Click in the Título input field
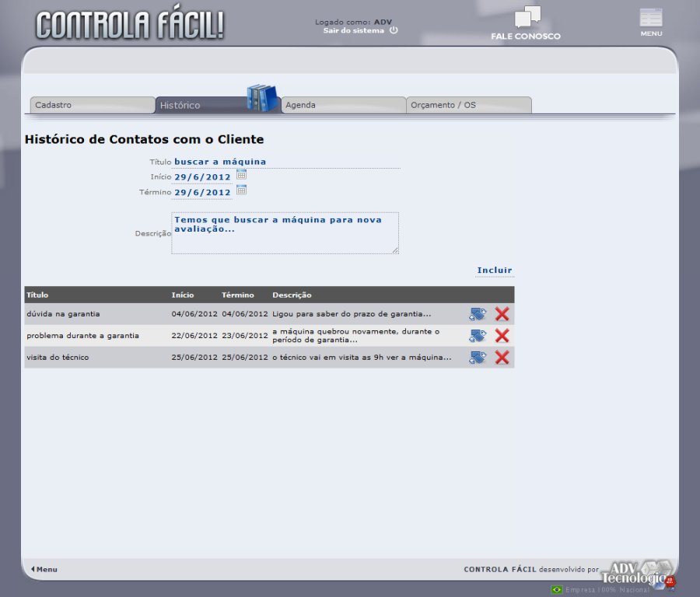Image resolution: width=700 pixels, height=597 pixels. [x=286, y=162]
